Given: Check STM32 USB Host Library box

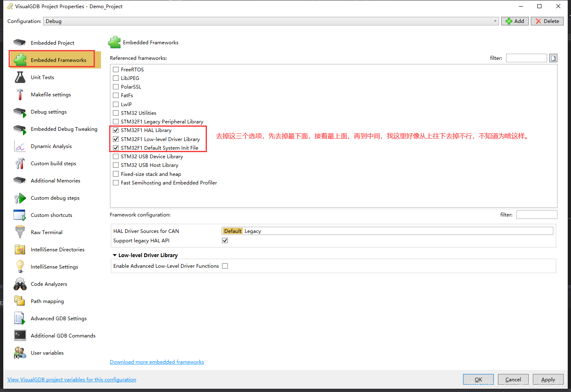Looking at the screenshot, I should 116,165.
